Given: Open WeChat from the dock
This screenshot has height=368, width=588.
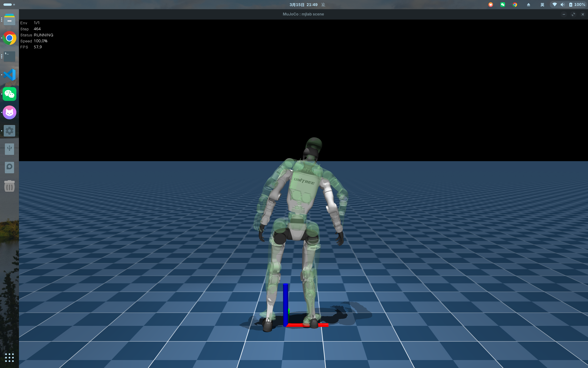Looking at the screenshot, I should (9, 94).
